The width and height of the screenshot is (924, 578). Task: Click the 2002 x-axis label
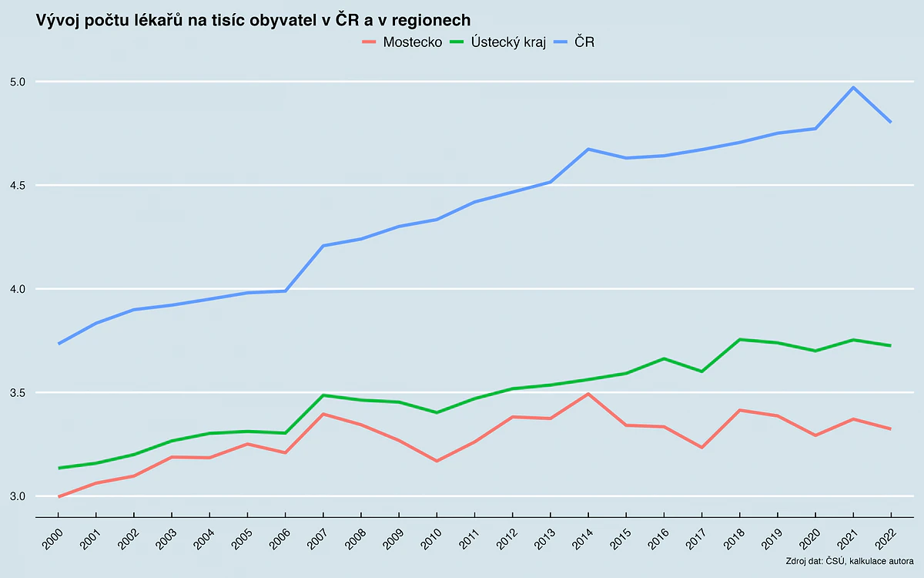pos(128,539)
